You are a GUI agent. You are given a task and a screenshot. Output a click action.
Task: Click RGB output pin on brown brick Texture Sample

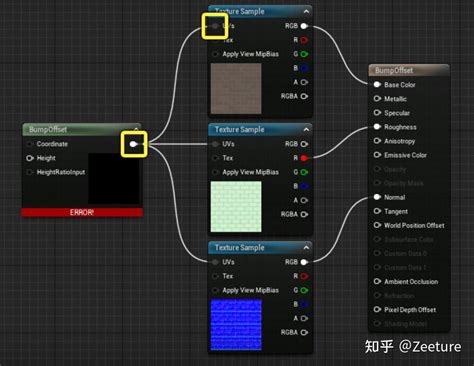pos(304,26)
